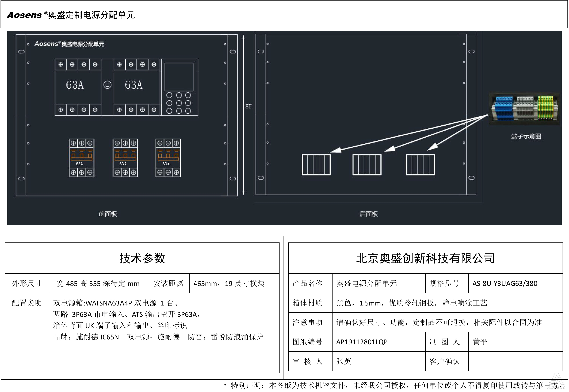Click the ATS controller display screen

coord(179,77)
